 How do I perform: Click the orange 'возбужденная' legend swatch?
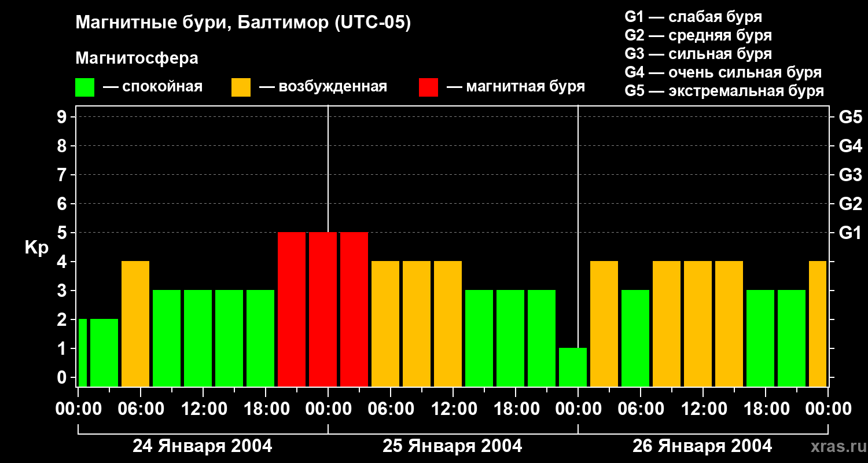(x=241, y=87)
